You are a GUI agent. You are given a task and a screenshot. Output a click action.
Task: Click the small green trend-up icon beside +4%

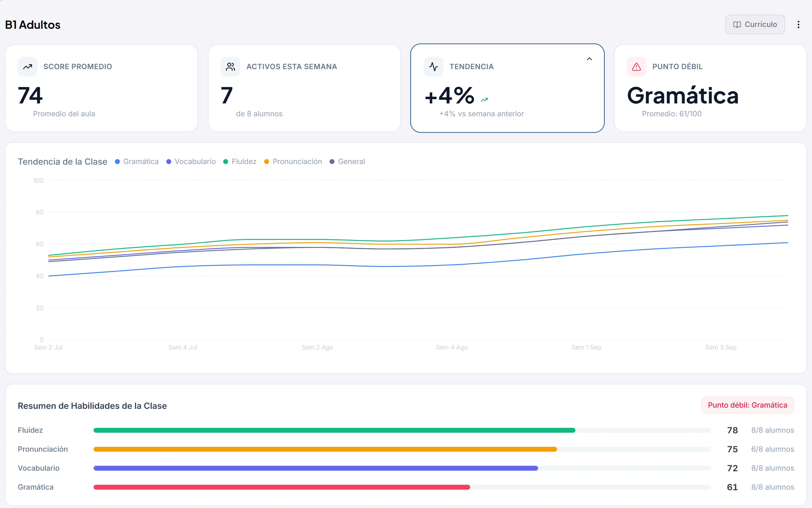click(484, 100)
